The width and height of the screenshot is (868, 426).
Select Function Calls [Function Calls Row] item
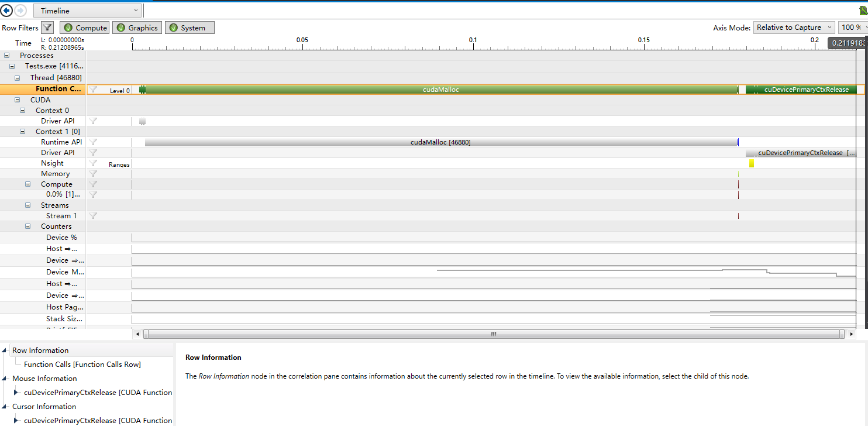pos(82,365)
